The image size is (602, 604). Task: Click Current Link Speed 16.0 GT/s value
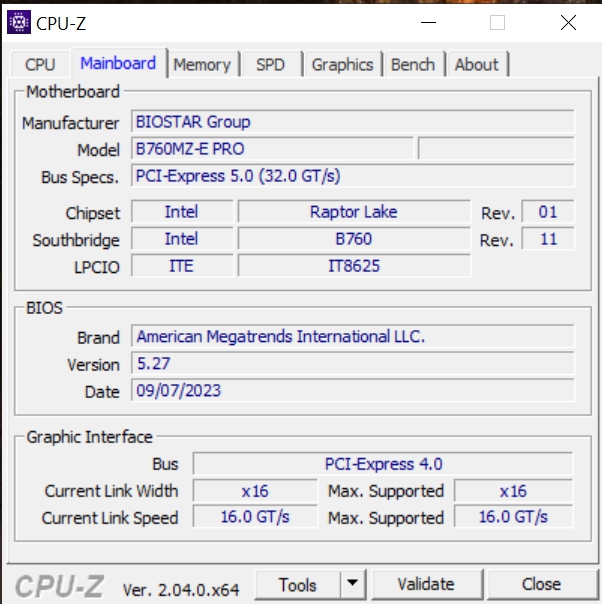(x=255, y=517)
